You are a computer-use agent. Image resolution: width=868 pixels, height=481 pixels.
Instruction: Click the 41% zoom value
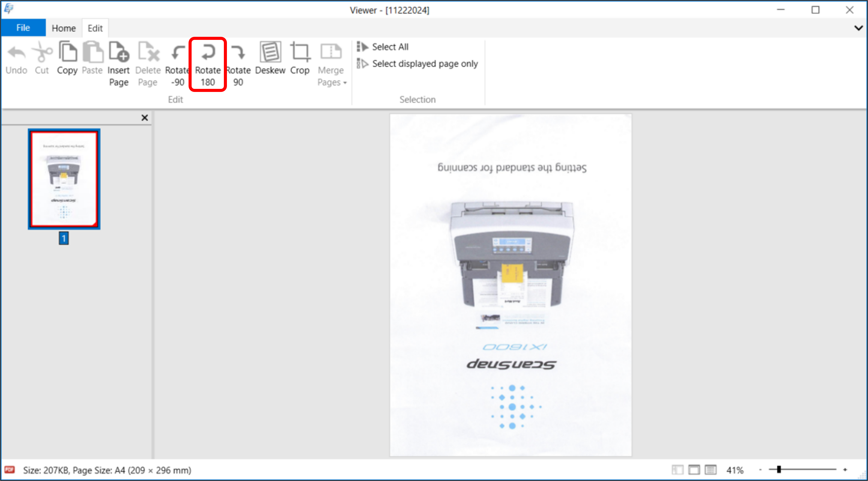coord(735,470)
